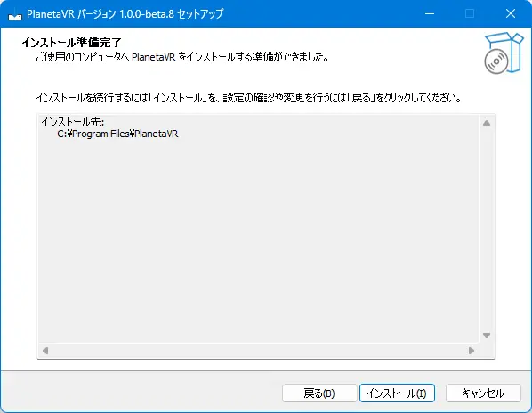The image size is (532, 413).
Task: Cancel setup with the キャンセル button
Action: [x=483, y=393]
